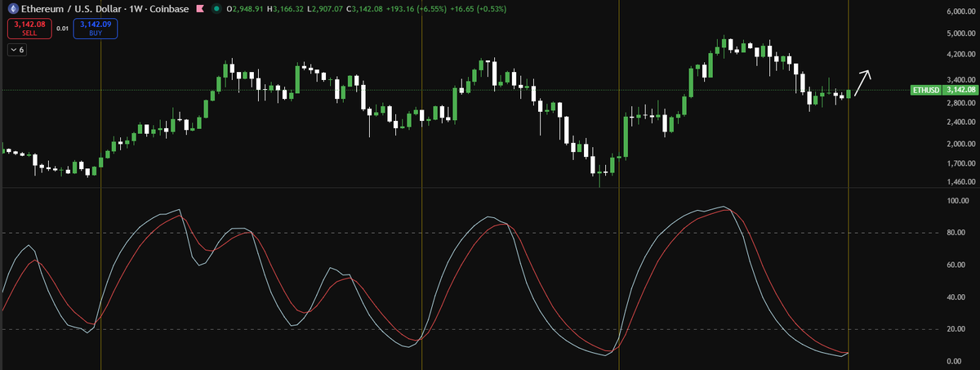This screenshot has width=980, height=370.
Task: Click the 0.01 spread value
Action: pos(63,29)
